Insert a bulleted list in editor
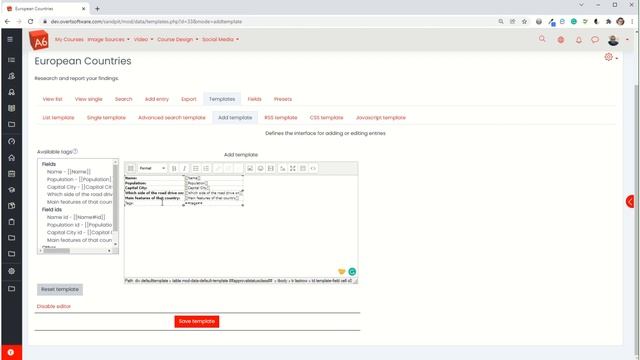The width and height of the screenshot is (640, 360). (196, 168)
